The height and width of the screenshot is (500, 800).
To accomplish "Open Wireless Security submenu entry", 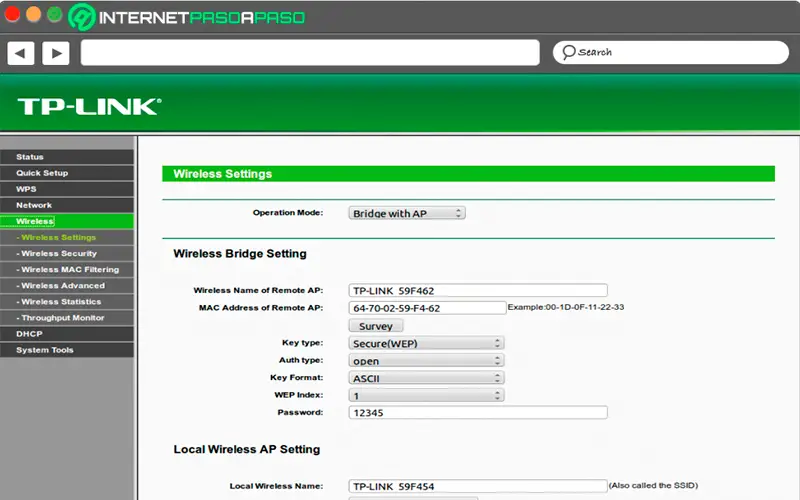I will (x=67, y=254).
